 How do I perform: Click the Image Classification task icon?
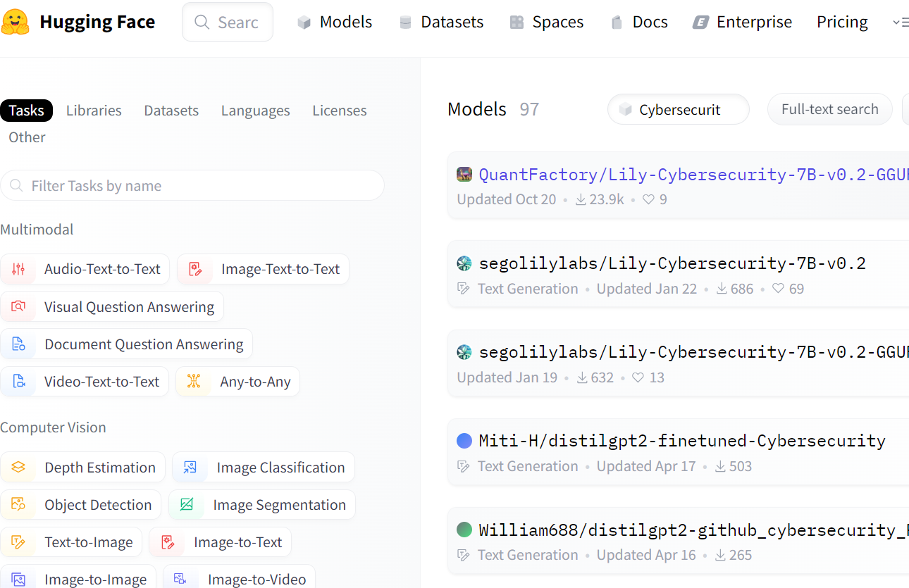pos(190,468)
